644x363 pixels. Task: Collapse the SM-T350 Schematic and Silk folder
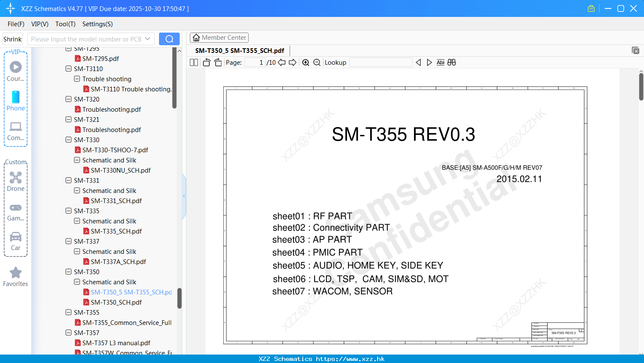[x=77, y=282]
